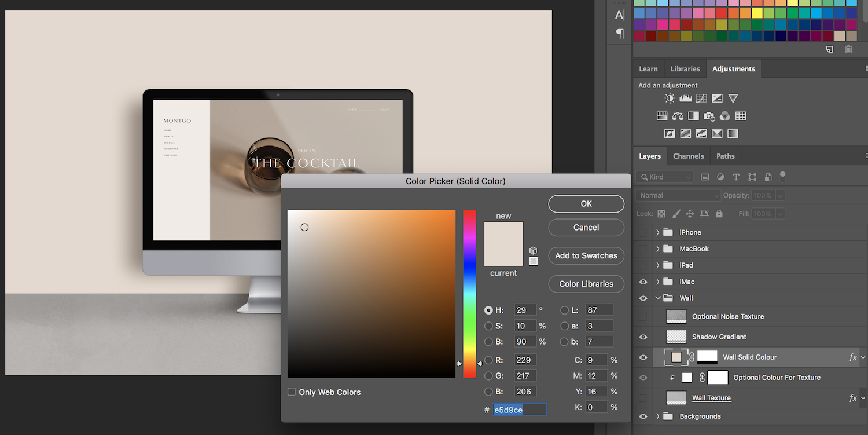Add a Photo Filter adjustment
This screenshot has height=435, width=868.
(x=709, y=116)
